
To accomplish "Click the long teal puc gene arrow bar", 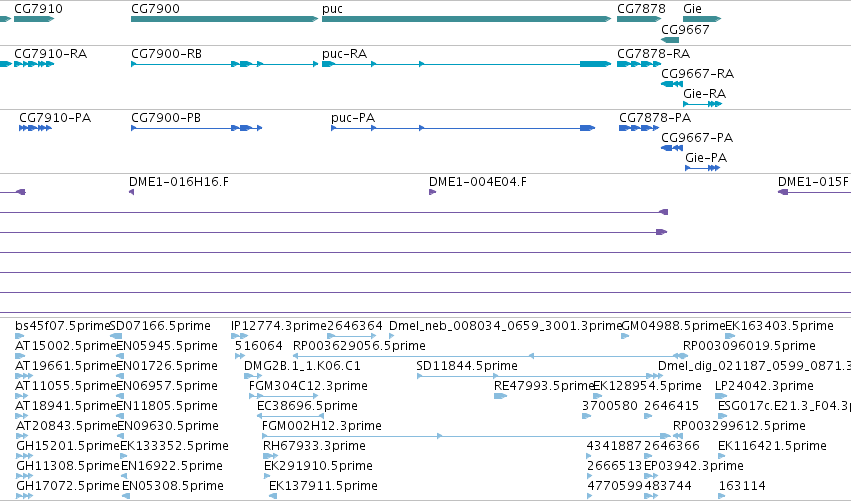I will click(466, 19).
